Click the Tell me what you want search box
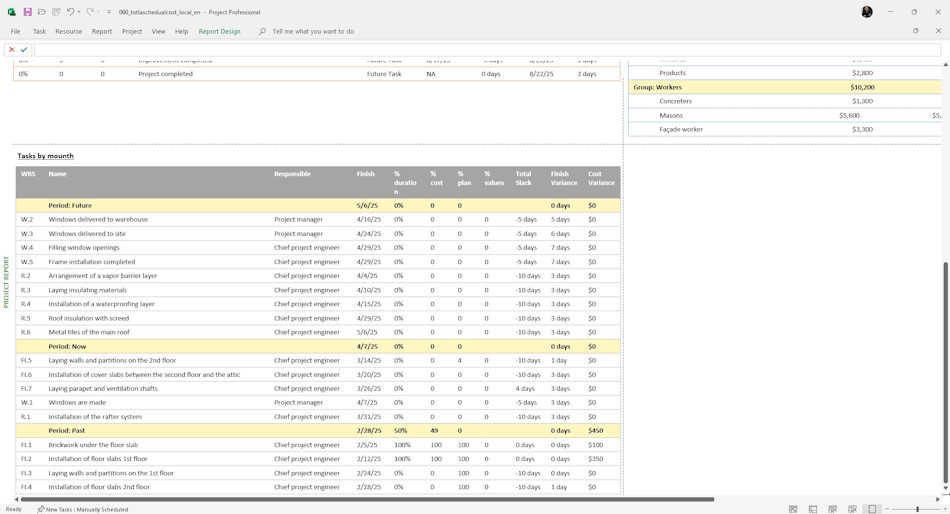This screenshot has height=514, width=950. click(x=313, y=32)
